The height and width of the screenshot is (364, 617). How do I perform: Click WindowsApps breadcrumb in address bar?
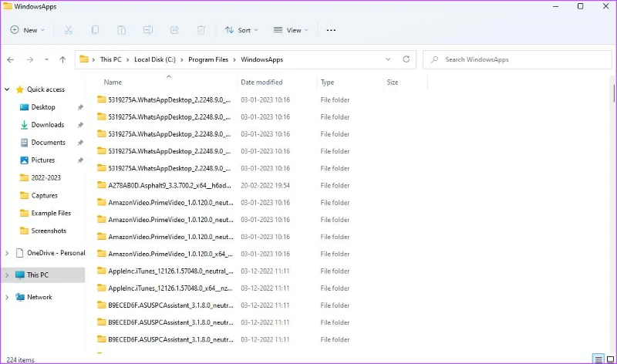click(x=262, y=60)
